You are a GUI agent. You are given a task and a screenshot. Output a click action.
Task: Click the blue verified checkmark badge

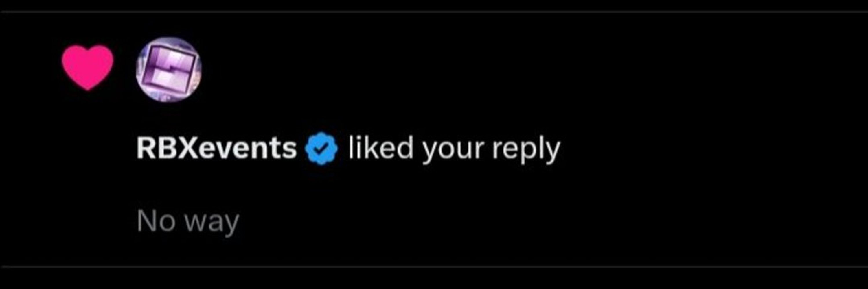pyautogui.click(x=321, y=148)
